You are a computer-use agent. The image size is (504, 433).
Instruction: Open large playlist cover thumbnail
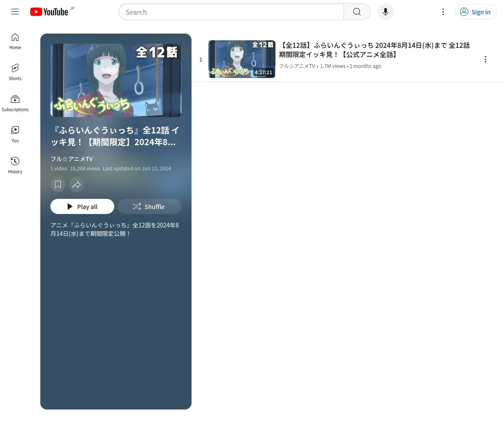point(116,80)
